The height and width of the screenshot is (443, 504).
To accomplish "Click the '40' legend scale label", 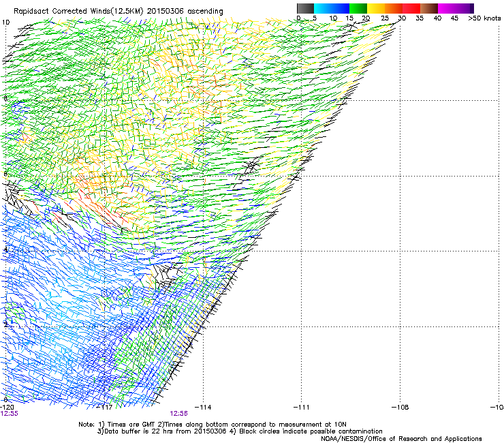I will coord(437,18).
